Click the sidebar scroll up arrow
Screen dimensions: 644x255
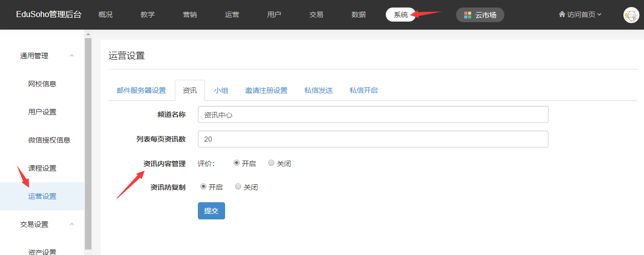coord(88,34)
